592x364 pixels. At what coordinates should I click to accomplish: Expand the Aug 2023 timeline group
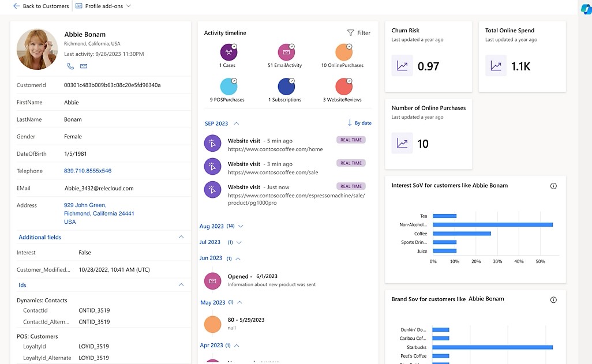[x=241, y=227]
